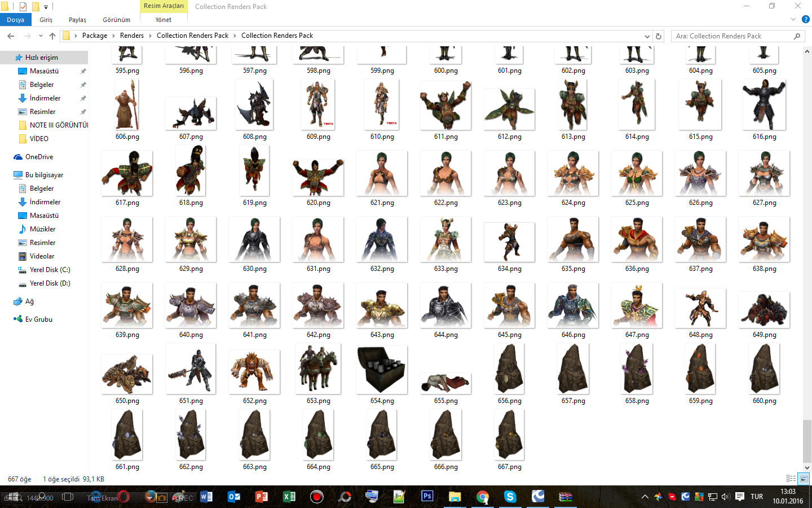Select the 667.png thumbnail
Screen dimensions: 812x508
pos(509,435)
